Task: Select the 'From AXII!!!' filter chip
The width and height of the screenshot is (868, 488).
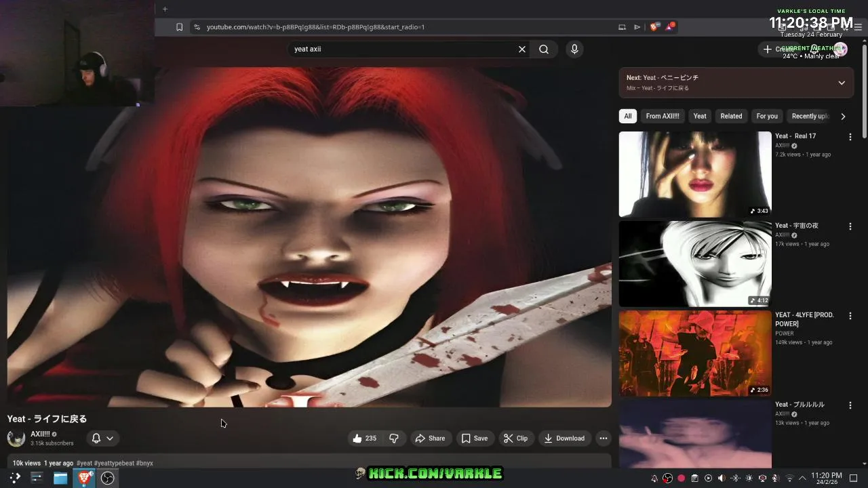Action: (663, 116)
